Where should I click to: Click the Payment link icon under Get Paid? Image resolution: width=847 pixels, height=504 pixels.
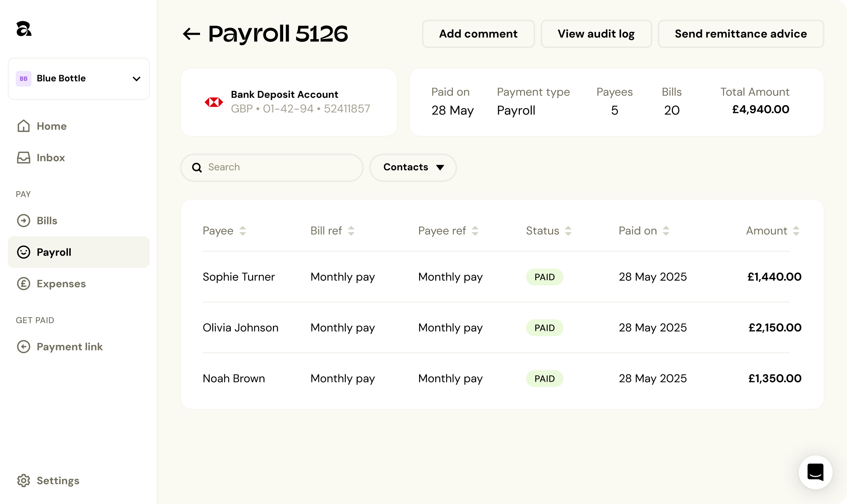pyautogui.click(x=23, y=346)
